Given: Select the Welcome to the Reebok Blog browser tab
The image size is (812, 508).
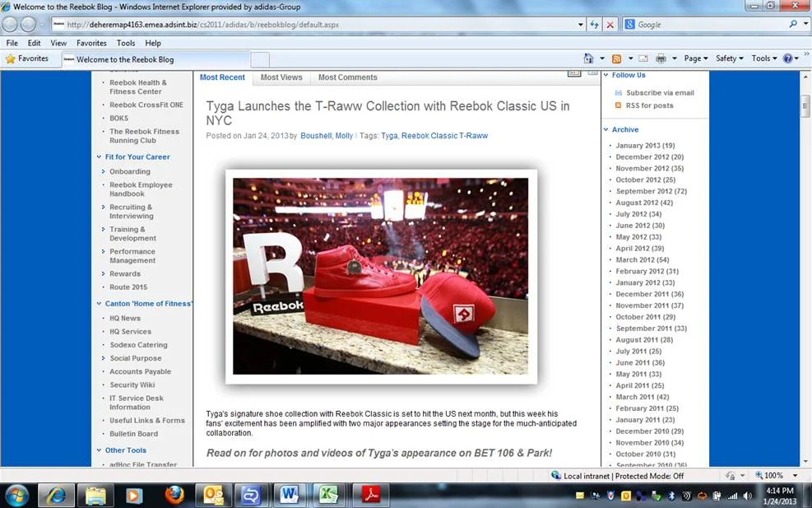Looking at the screenshot, I should point(155,59).
